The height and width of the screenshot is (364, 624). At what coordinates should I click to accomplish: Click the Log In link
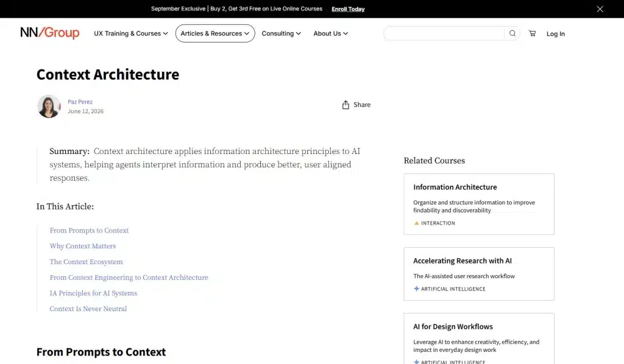(555, 33)
